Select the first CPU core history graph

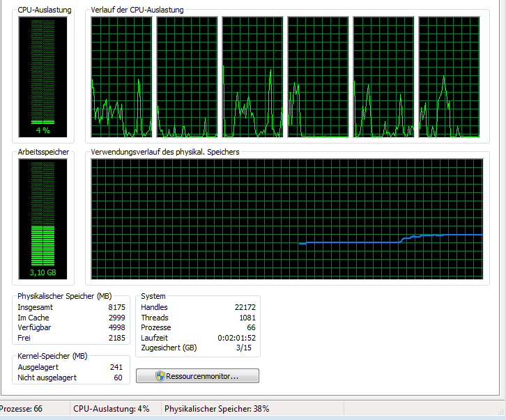point(122,77)
